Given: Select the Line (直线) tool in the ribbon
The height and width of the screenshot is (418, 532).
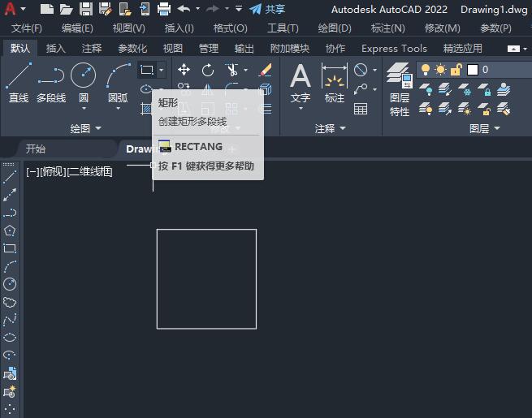Looking at the screenshot, I should [19, 83].
